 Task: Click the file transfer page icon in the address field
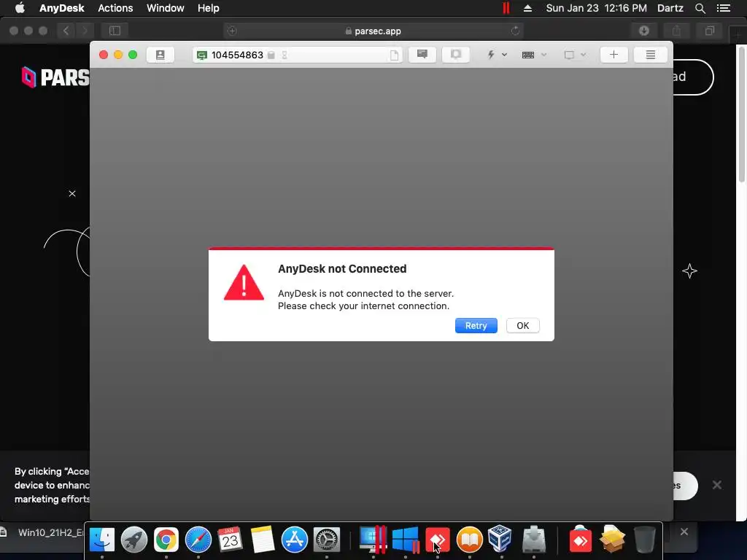click(394, 55)
